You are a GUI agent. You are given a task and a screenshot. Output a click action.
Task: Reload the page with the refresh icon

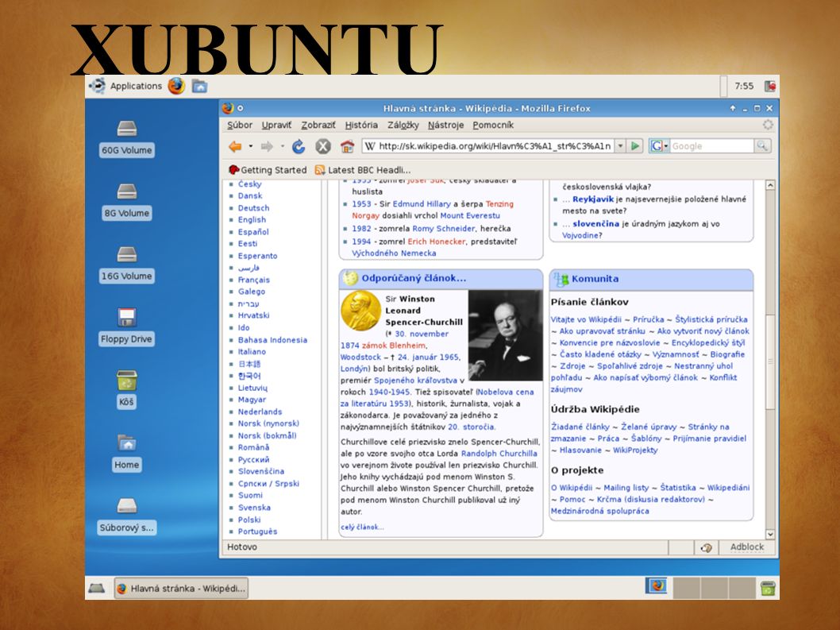[x=299, y=146]
